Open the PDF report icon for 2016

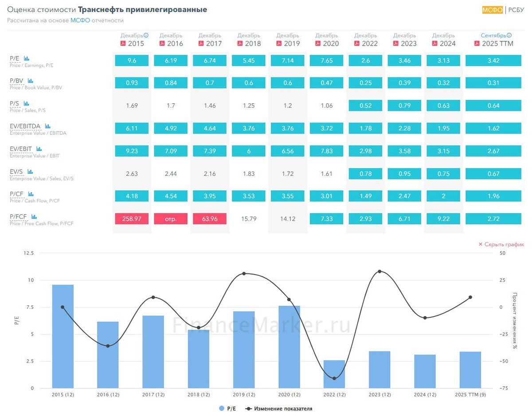point(162,43)
